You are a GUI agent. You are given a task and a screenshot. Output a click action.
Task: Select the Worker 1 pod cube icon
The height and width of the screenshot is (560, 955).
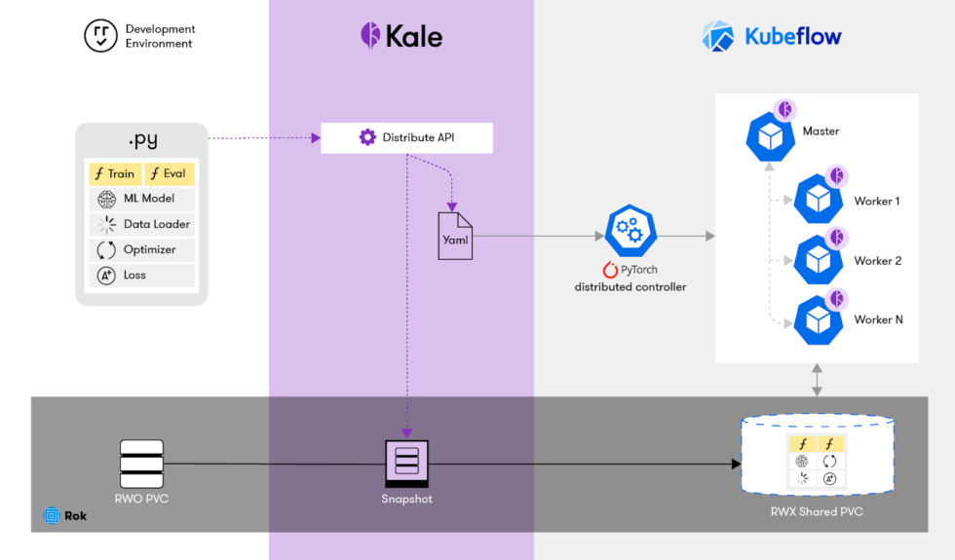click(819, 199)
